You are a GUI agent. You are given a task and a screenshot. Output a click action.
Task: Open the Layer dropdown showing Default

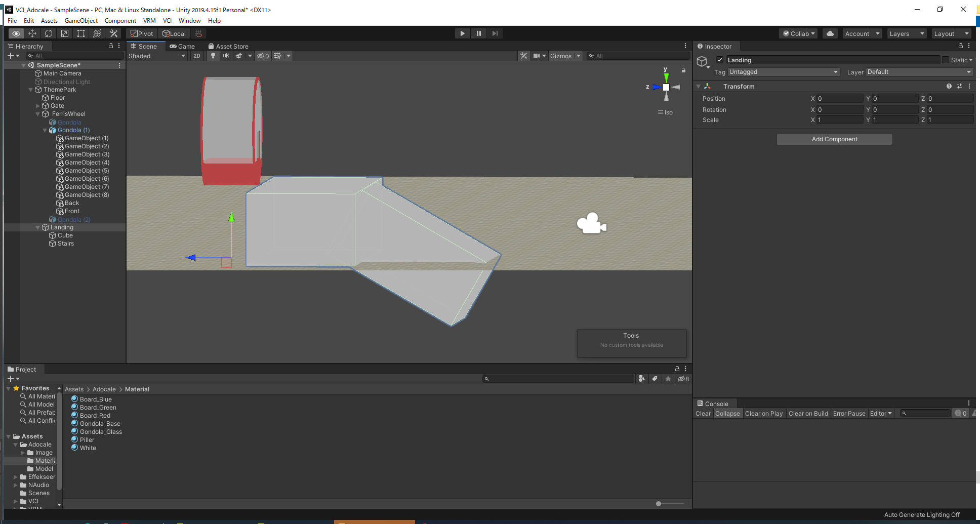click(919, 72)
